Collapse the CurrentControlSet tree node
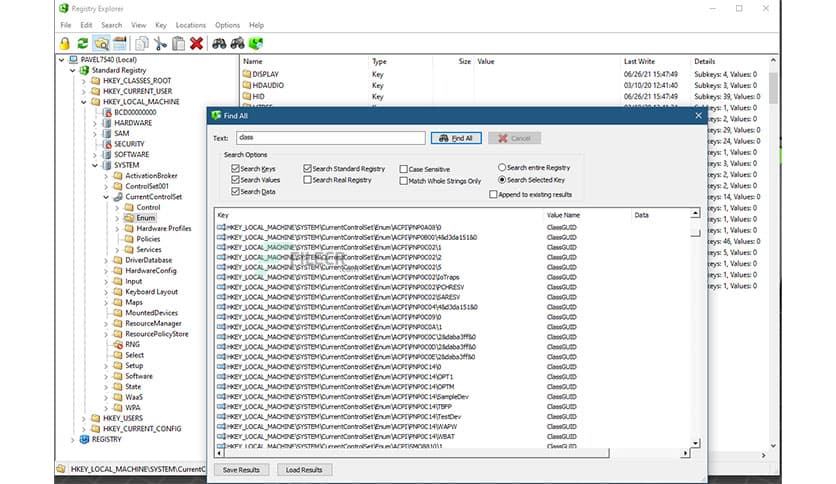 (x=106, y=197)
